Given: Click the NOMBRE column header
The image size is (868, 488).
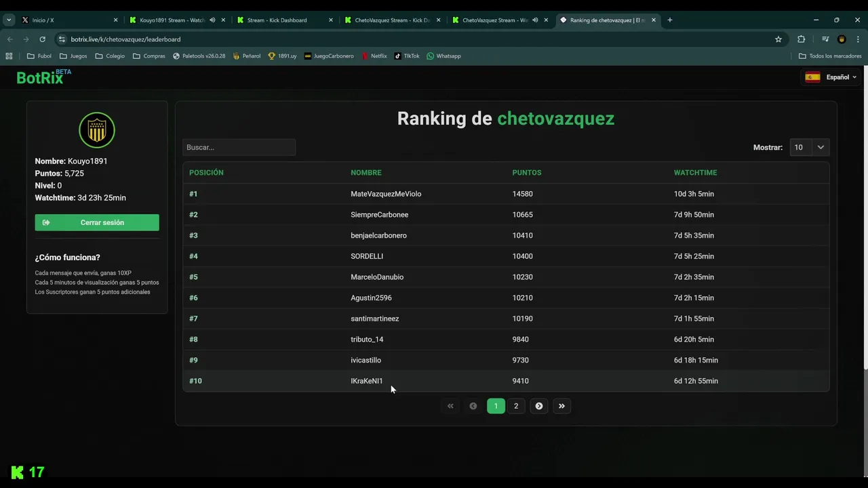Looking at the screenshot, I should [x=366, y=173].
